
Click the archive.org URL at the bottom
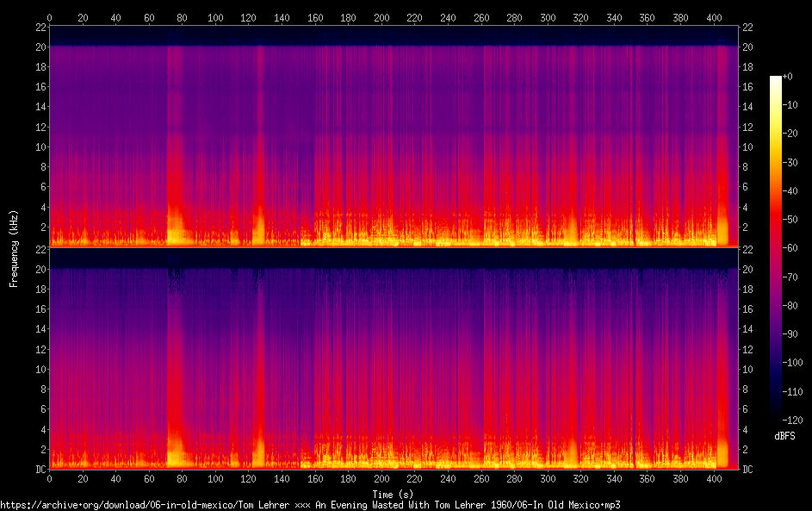tap(310, 504)
